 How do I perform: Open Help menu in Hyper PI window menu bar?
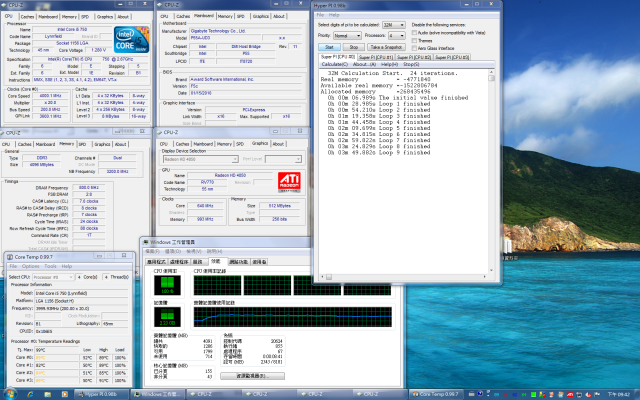tap(334, 15)
